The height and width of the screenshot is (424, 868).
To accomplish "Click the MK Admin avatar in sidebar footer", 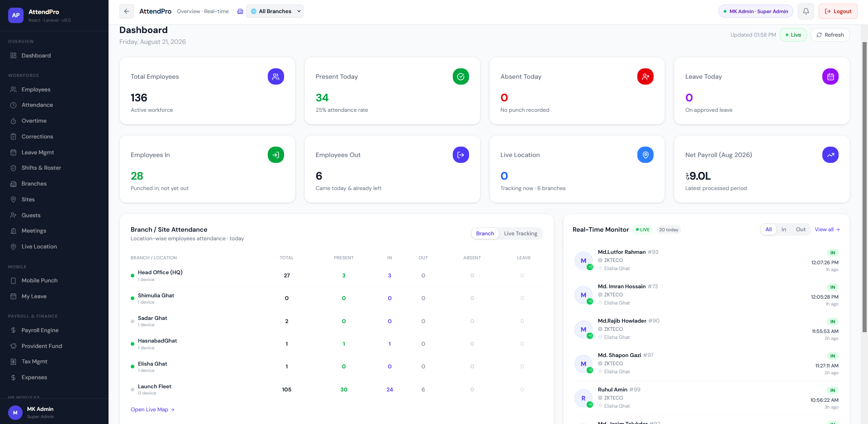I will (x=15, y=413).
